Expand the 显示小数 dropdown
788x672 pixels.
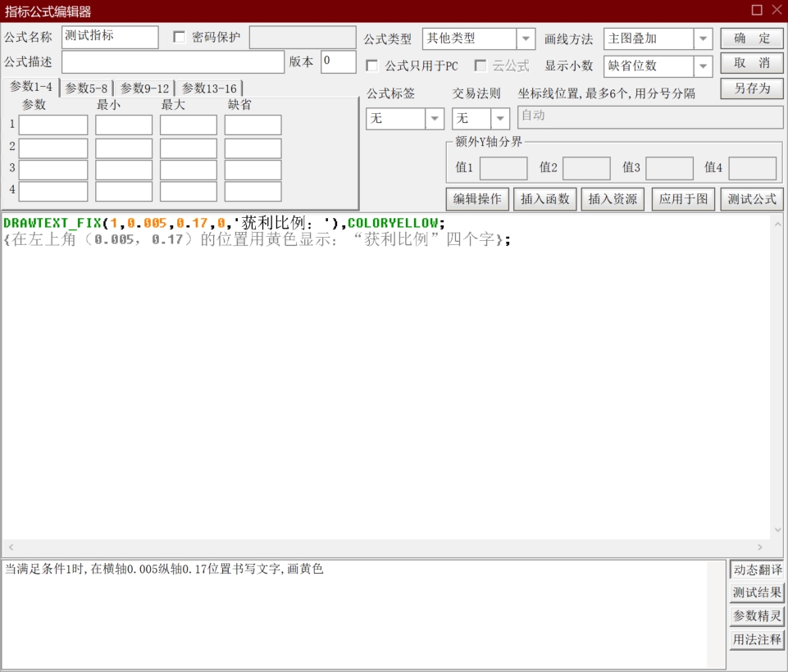coord(703,66)
